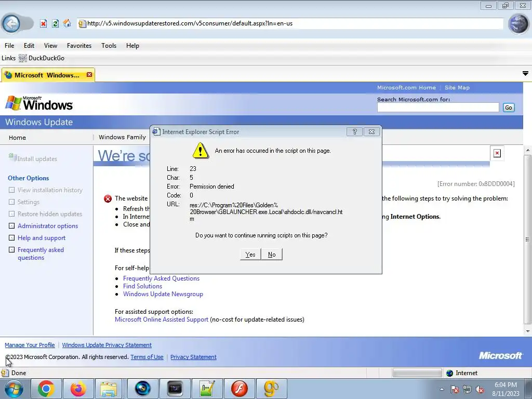This screenshot has width=532, height=399.
Task: Launch Google Chrome from the taskbar
Action: (46, 389)
